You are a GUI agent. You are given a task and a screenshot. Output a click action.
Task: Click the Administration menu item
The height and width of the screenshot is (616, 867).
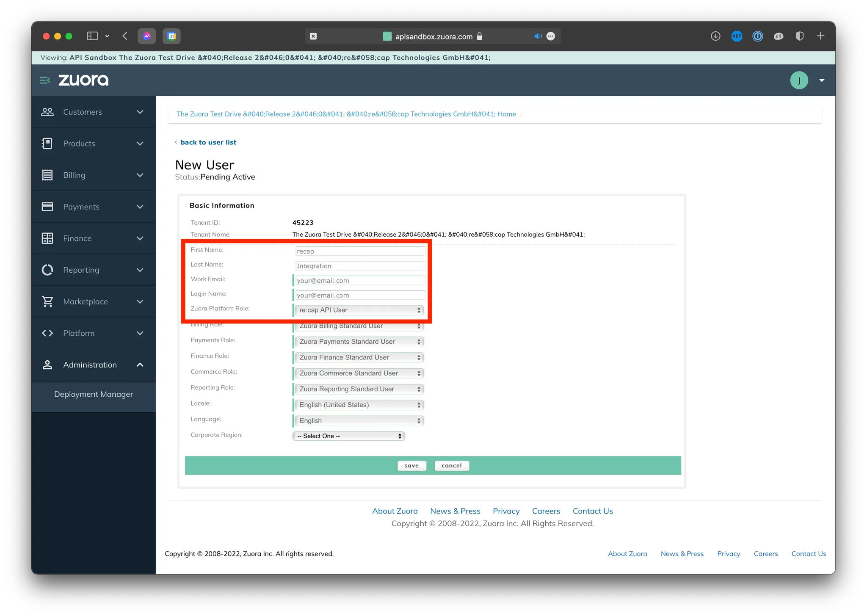click(x=89, y=364)
